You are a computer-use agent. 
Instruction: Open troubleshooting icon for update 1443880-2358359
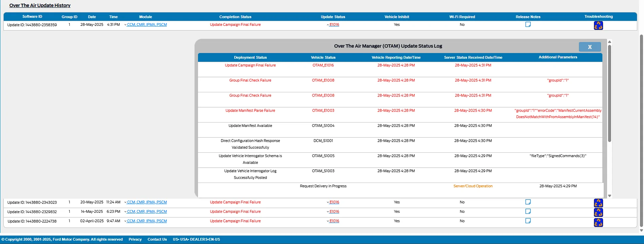[598, 25]
